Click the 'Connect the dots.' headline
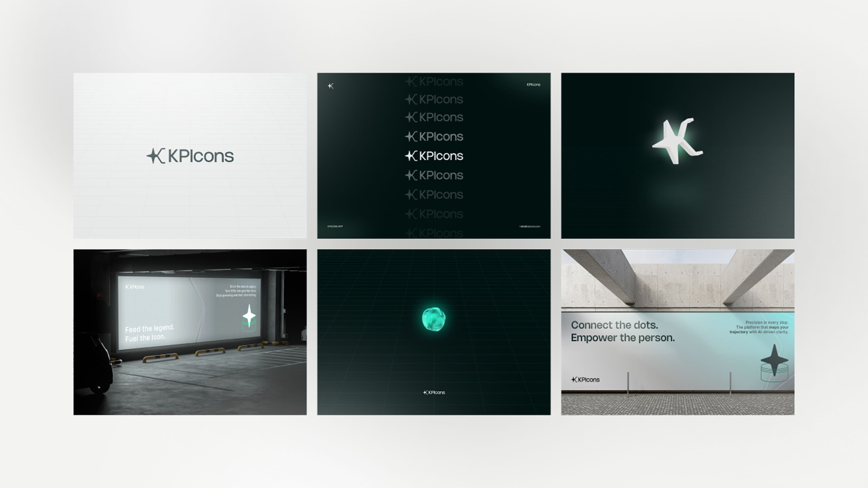This screenshot has width=868, height=488. [x=614, y=325]
